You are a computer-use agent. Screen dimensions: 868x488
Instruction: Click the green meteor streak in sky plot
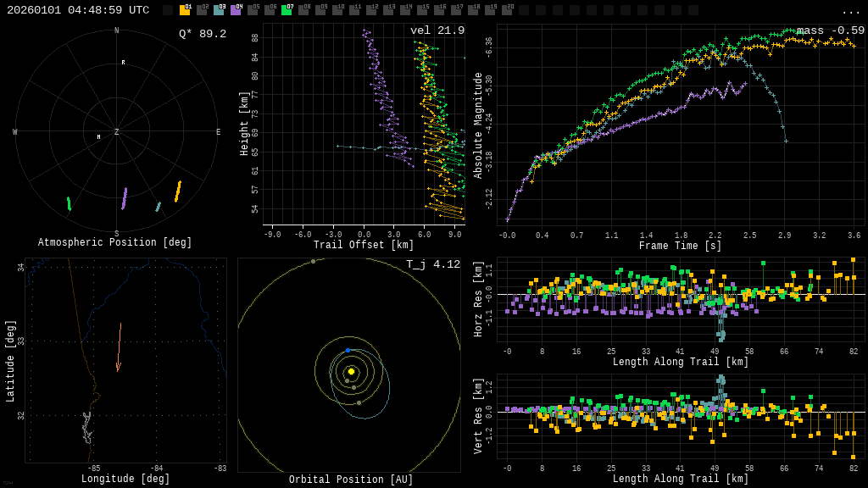[69, 203]
